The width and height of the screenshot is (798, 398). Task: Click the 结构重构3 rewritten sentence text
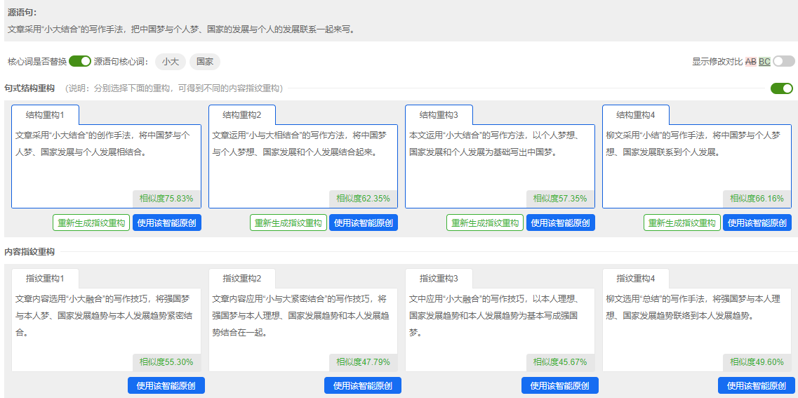tap(494, 144)
